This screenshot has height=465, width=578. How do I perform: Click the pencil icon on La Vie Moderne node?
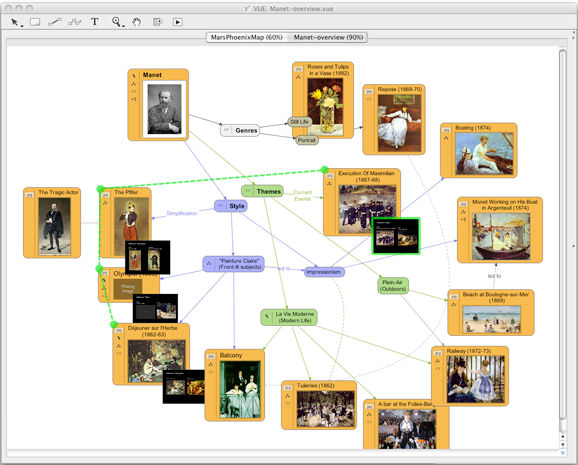267,317
